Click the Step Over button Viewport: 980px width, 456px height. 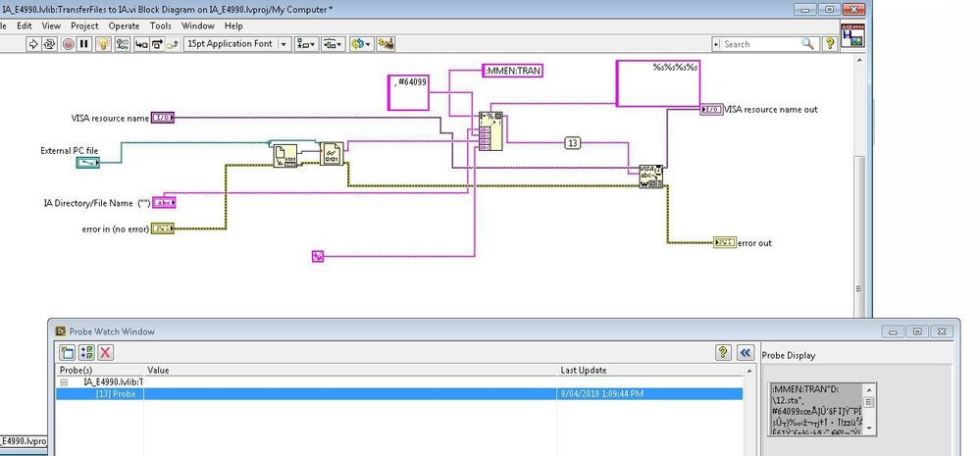tap(158, 44)
